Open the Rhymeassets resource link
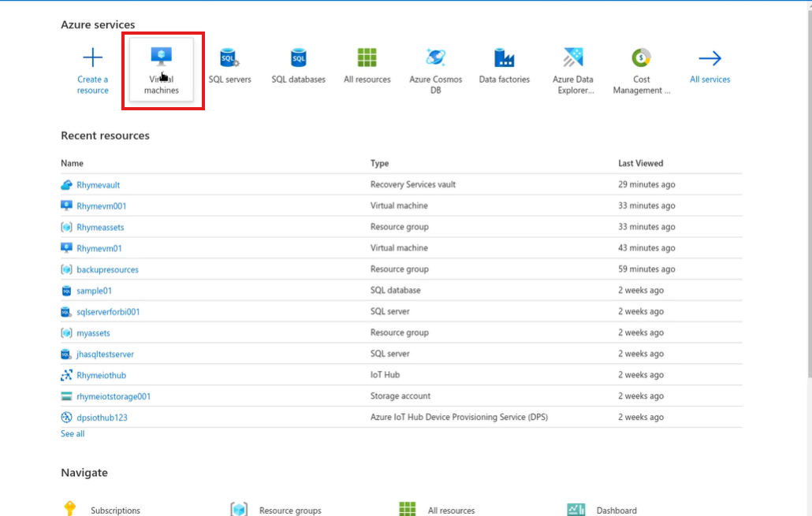This screenshot has height=516, width=812. tap(100, 227)
